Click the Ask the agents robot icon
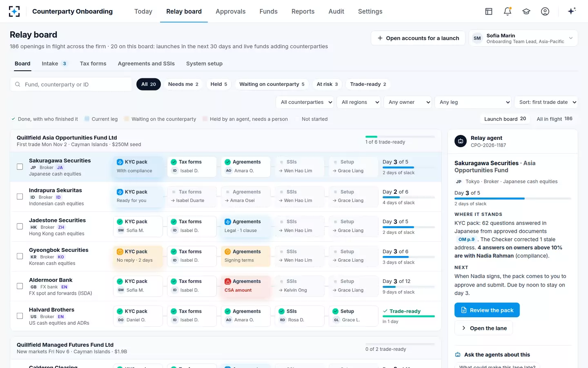 [x=458, y=355]
